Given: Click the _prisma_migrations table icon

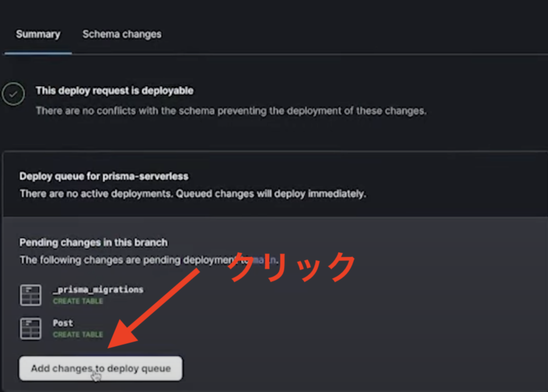Looking at the screenshot, I should [31, 295].
